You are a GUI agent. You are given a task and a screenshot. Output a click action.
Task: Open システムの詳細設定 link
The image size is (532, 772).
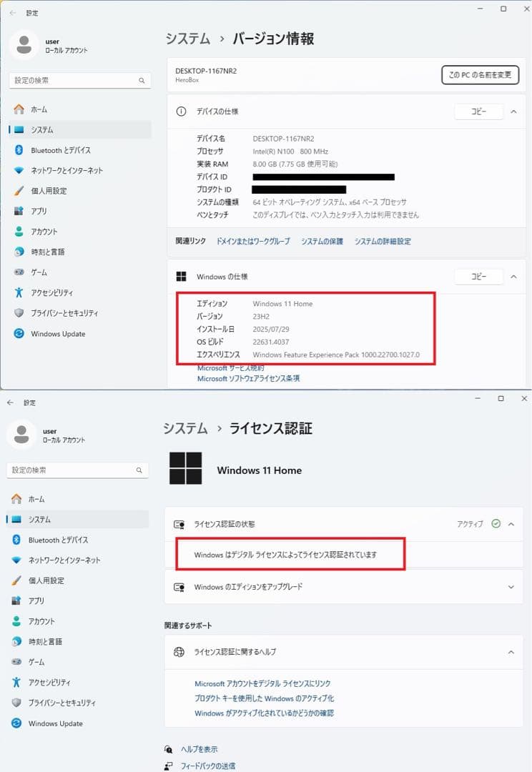coord(383,242)
